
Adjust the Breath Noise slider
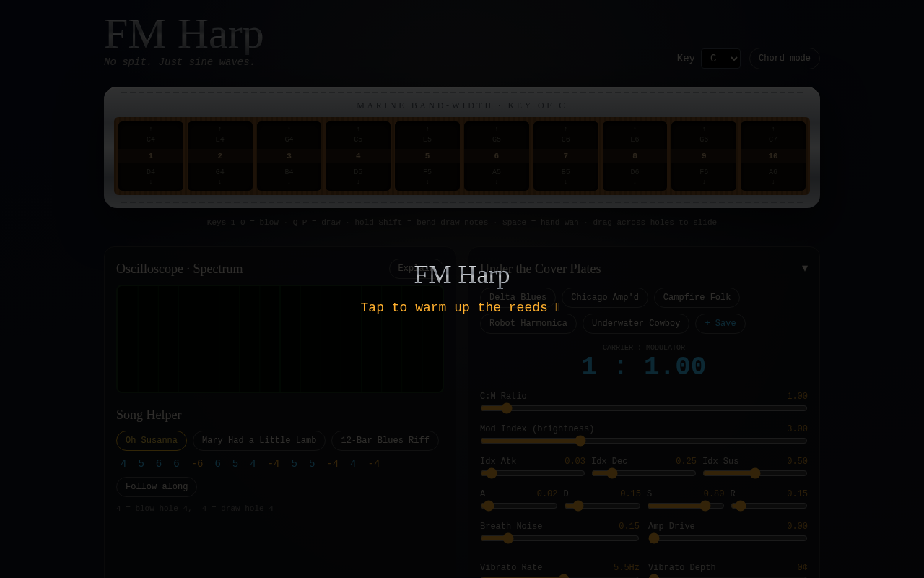(x=559, y=538)
